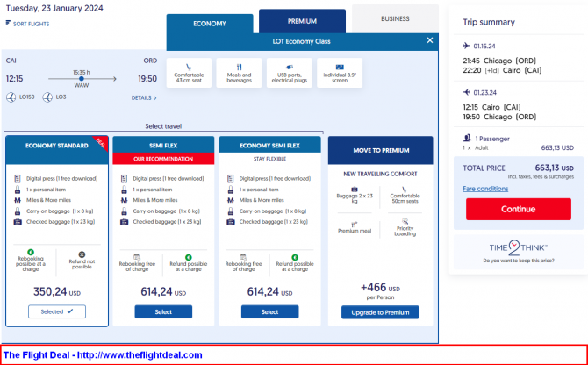Click the LO3 airline logo icon
The image size is (588, 365).
point(47,97)
